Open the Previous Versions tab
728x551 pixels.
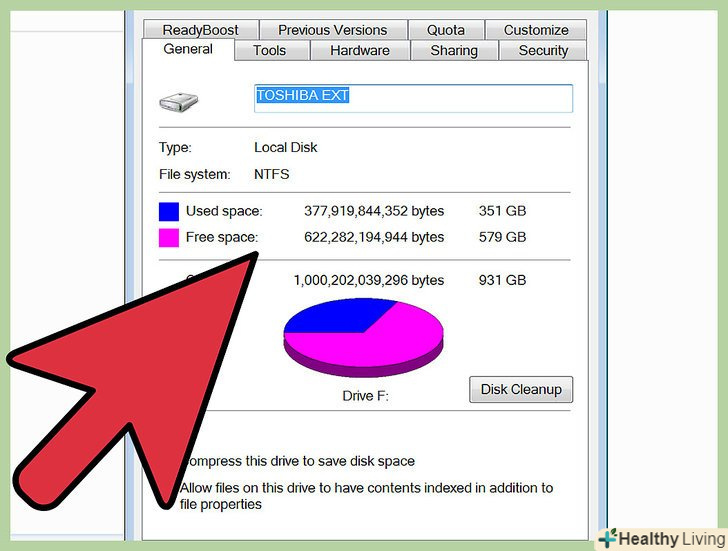pyautogui.click(x=333, y=30)
